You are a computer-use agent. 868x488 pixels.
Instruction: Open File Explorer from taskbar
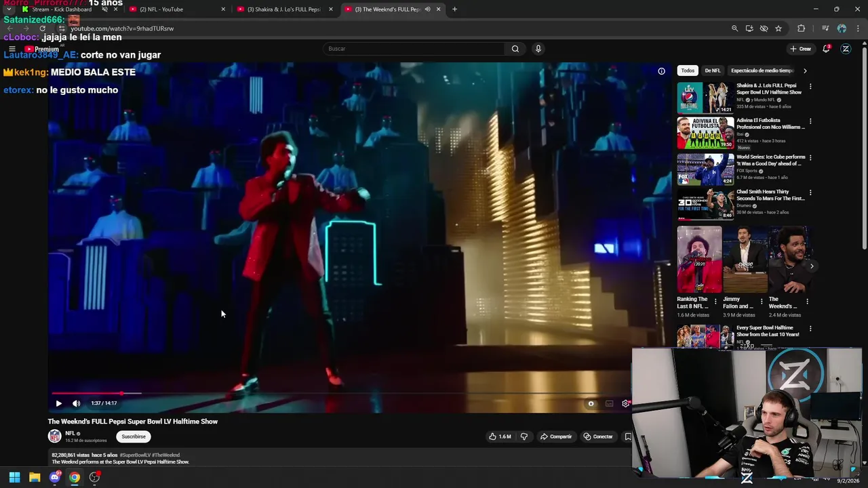point(35,477)
